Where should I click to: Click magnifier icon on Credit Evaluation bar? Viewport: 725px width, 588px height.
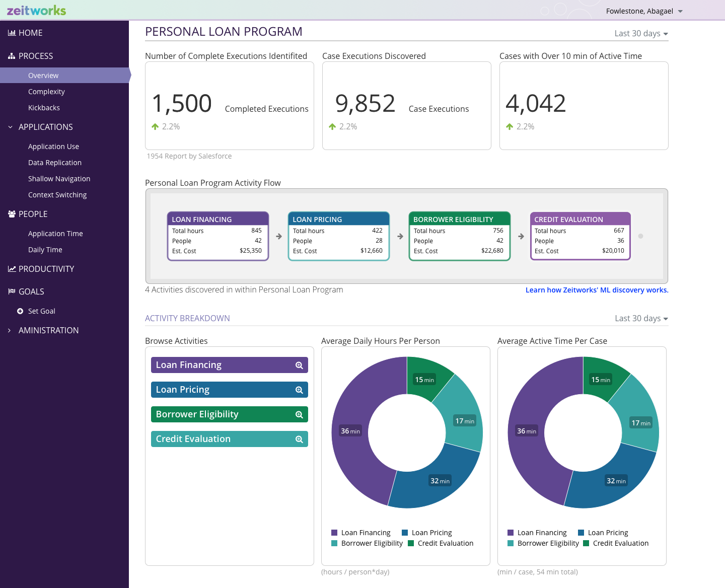coord(299,439)
